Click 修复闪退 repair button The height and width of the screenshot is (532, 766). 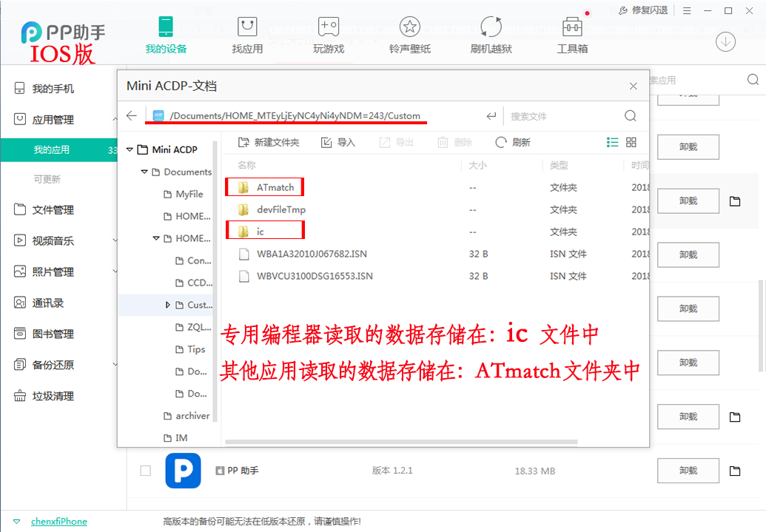[643, 10]
